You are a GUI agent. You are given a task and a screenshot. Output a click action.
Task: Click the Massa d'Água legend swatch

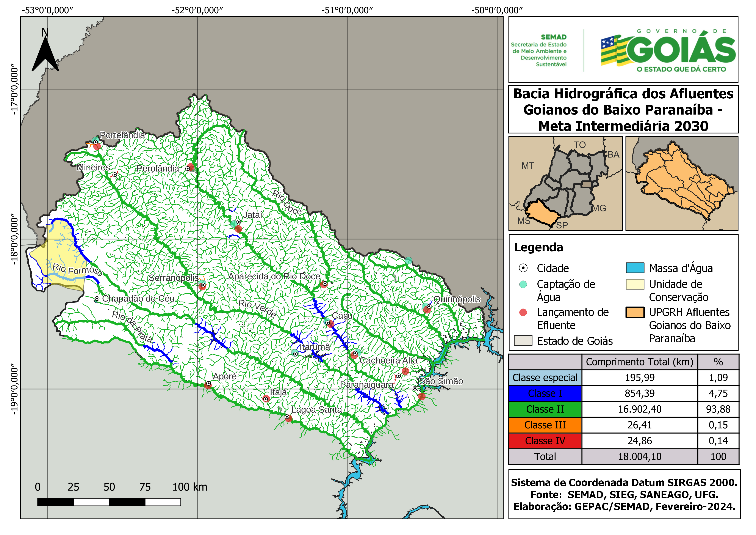pos(635,268)
